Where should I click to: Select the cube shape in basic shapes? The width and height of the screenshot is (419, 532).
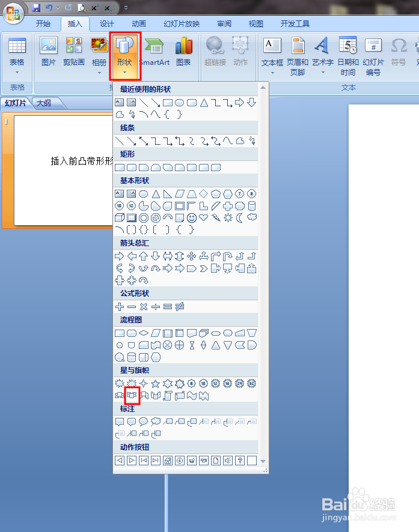120,217
